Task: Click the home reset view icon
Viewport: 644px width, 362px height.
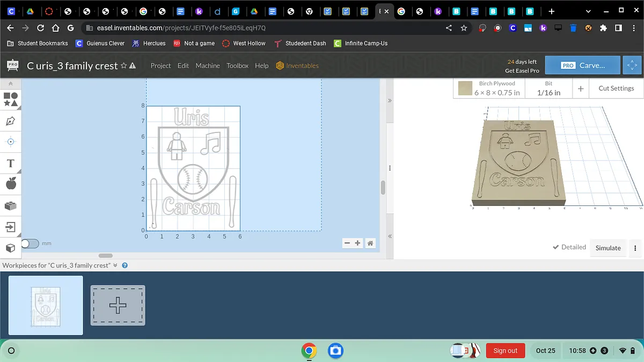Action: click(370, 243)
